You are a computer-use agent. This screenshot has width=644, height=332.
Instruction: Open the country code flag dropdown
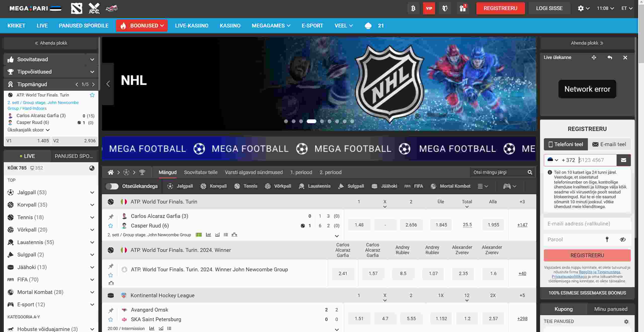(553, 160)
